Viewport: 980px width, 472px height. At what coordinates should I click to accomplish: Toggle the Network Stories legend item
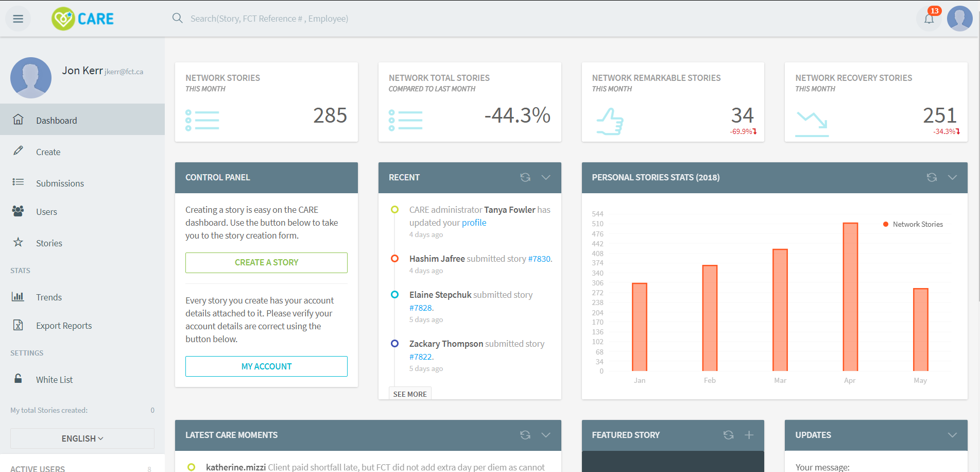pyautogui.click(x=913, y=224)
